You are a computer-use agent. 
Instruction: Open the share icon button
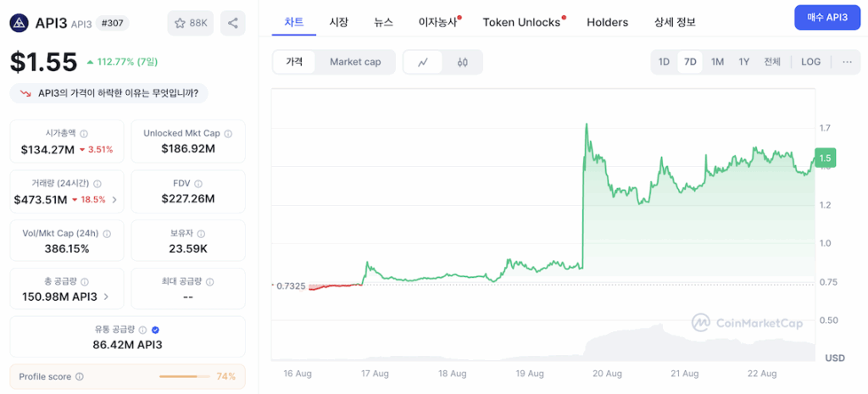(x=233, y=23)
